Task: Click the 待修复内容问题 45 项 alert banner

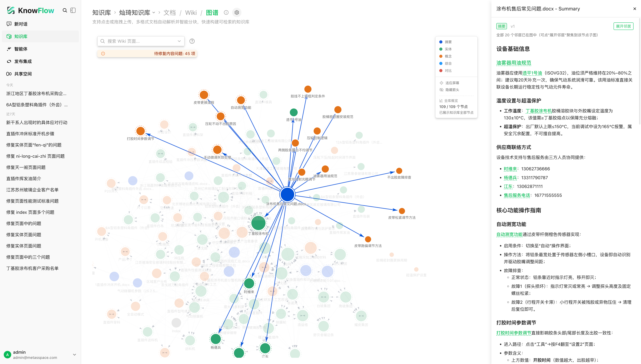Action: 147,53
